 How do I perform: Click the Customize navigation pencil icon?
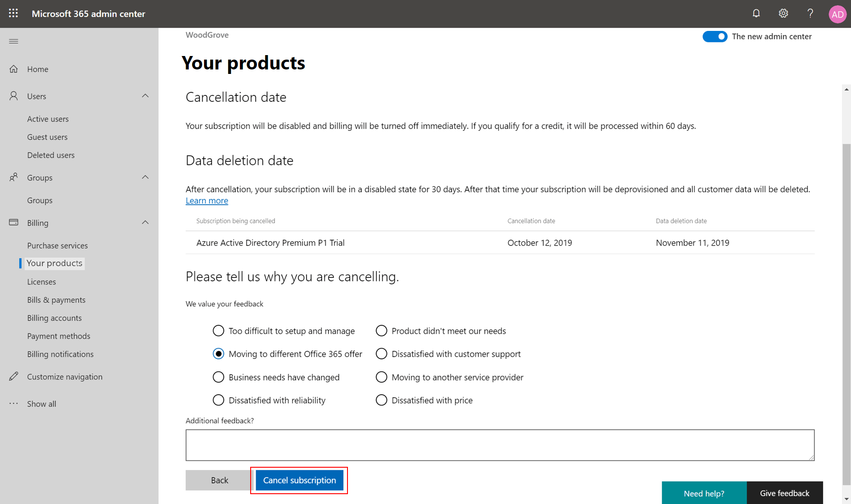point(14,376)
